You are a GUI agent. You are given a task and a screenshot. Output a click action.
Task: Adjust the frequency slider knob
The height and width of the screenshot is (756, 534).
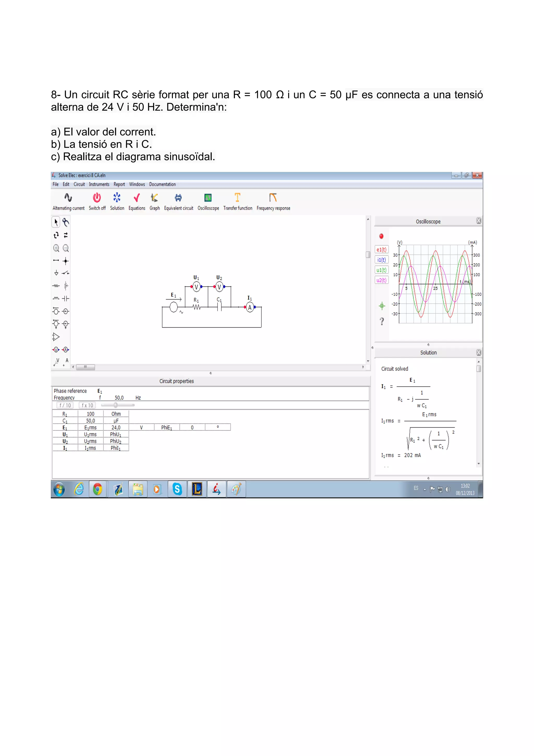[x=116, y=405]
